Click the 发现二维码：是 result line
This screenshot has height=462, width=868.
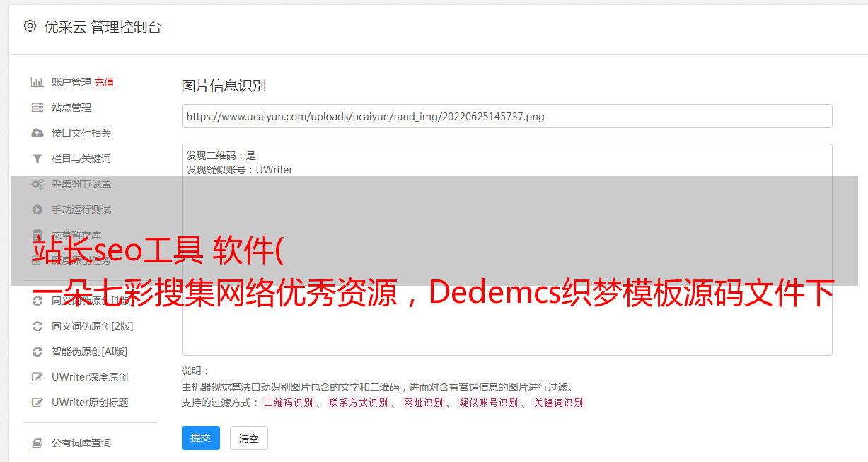coord(221,156)
